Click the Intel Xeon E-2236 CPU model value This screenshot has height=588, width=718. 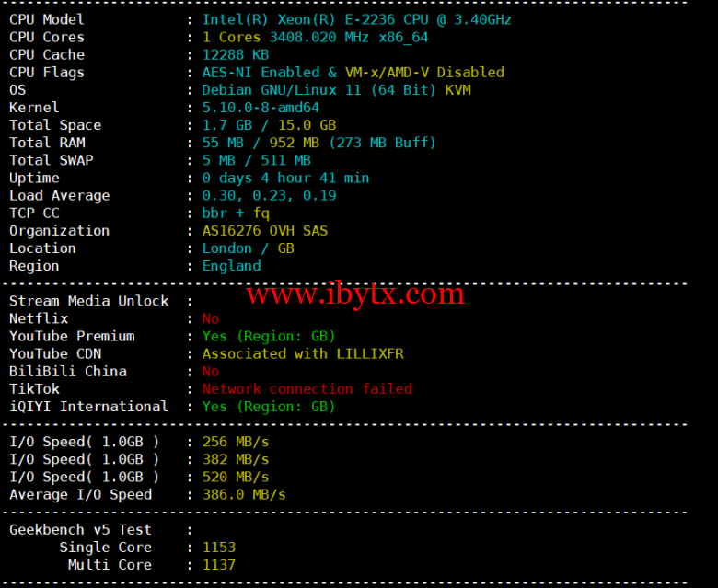(357, 19)
